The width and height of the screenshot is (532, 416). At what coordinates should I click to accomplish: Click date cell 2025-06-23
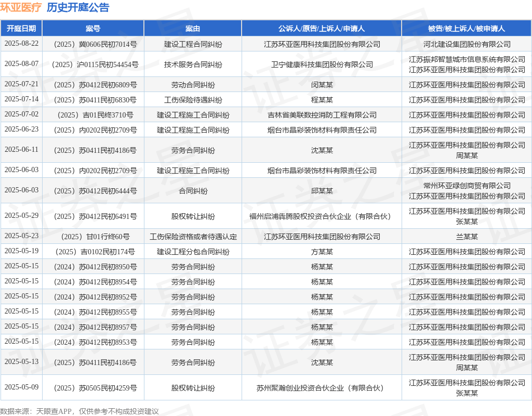coord(21,129)
